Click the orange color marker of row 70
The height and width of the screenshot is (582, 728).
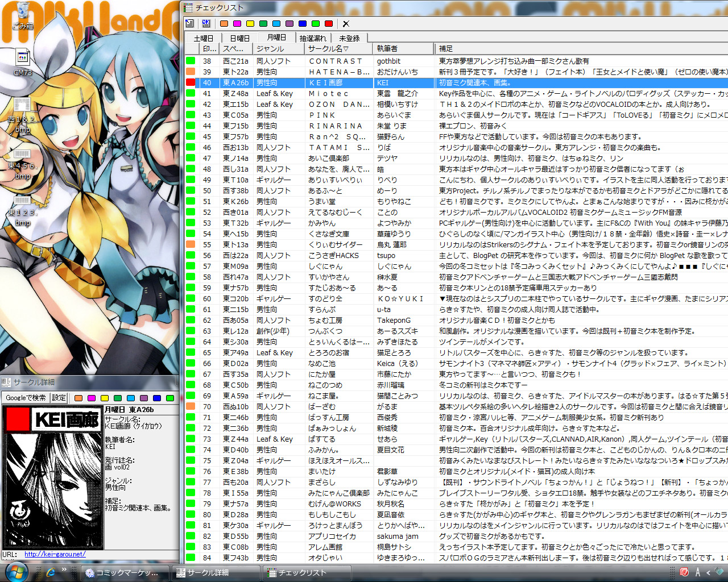(191, 406)
